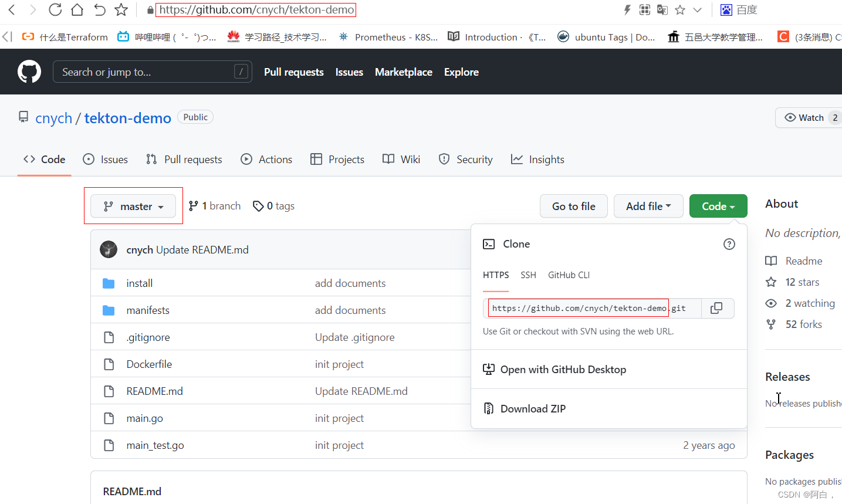
Task: Switch to the GitHub CLI clone tab
Action: 569,275
